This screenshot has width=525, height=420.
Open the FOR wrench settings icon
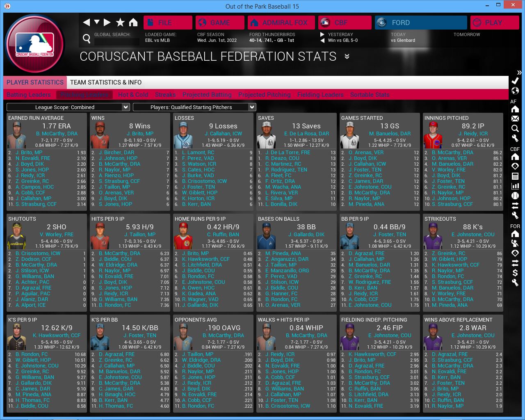click(x=515, y=282)
